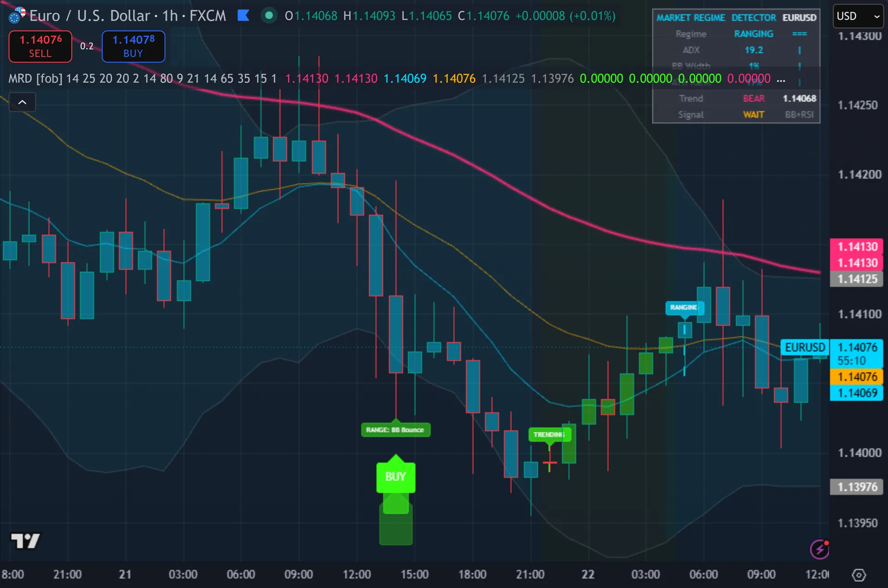Click the 1.14100 price axis label
The image size is (888, 588).
(859, 314)
